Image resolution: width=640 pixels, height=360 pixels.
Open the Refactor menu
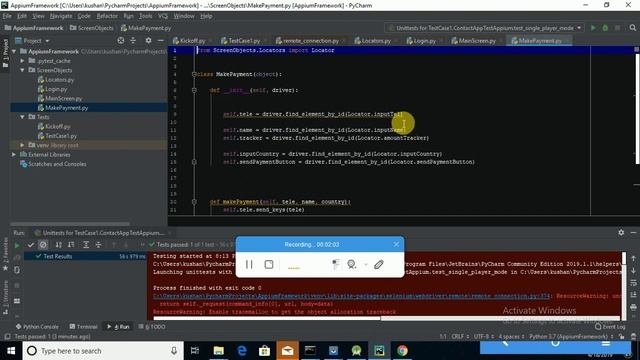pos(107,16)
